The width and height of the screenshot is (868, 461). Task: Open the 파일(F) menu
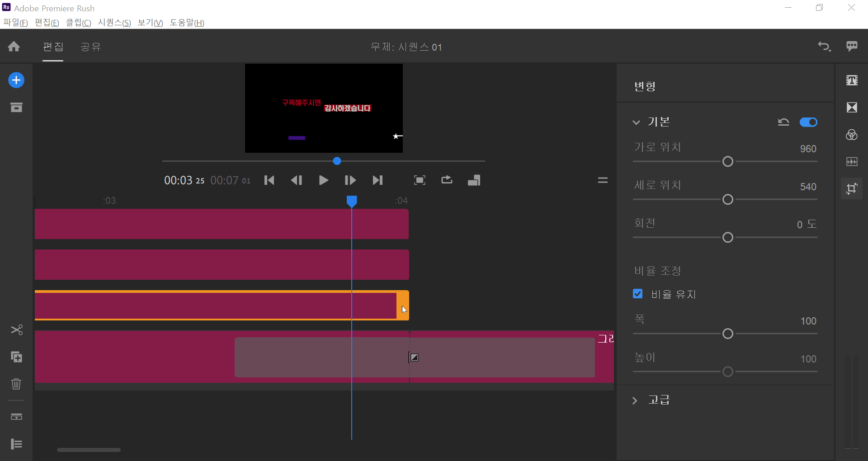[16, 23]
